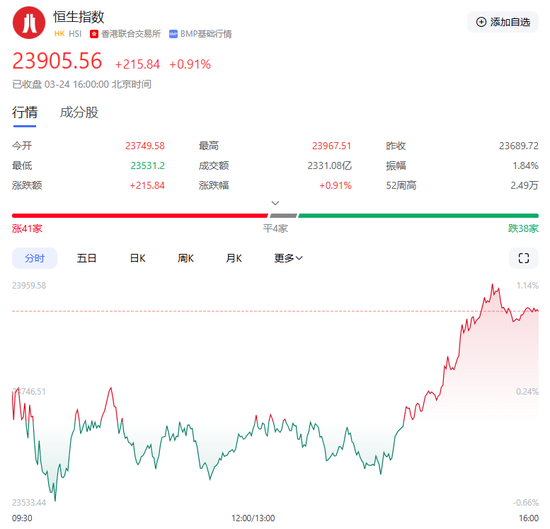
Task: Click the close timestamp 已收盘 03-24 16:00:00
Action: [x=61, y=85]
